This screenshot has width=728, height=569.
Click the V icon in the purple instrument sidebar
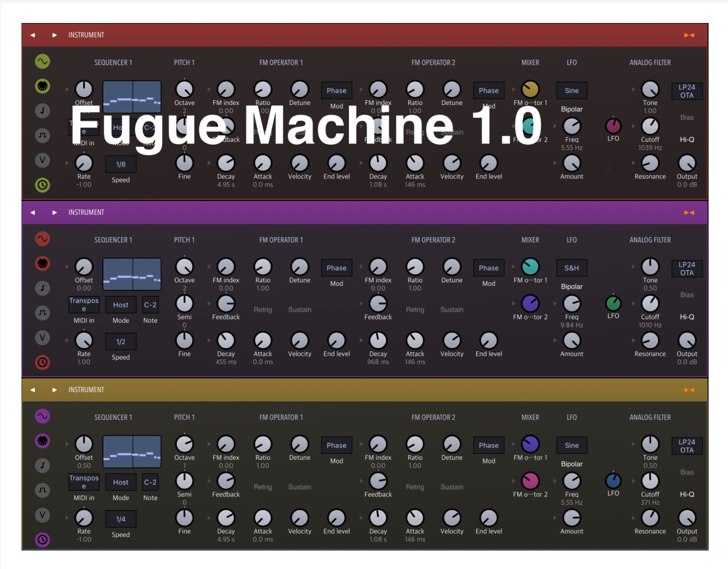[x=42, y=337]
